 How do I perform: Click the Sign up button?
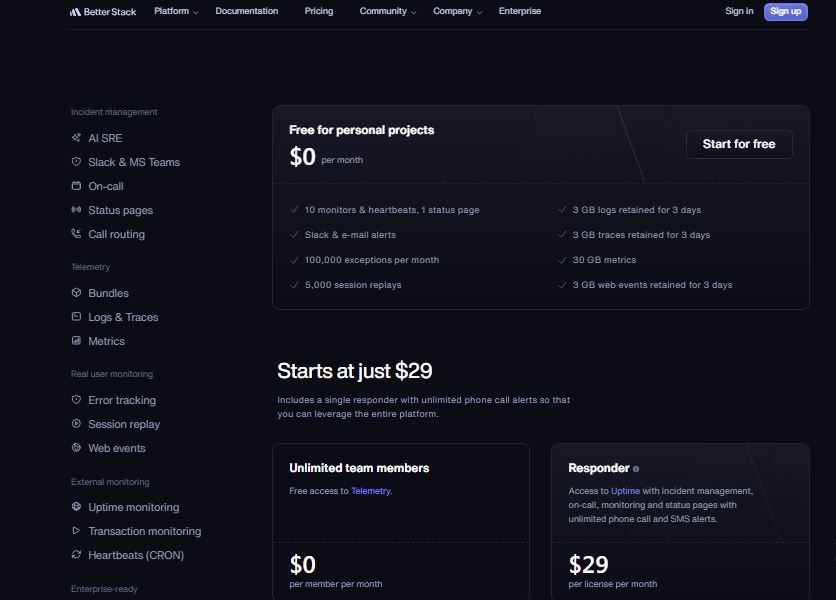point(786,12)
